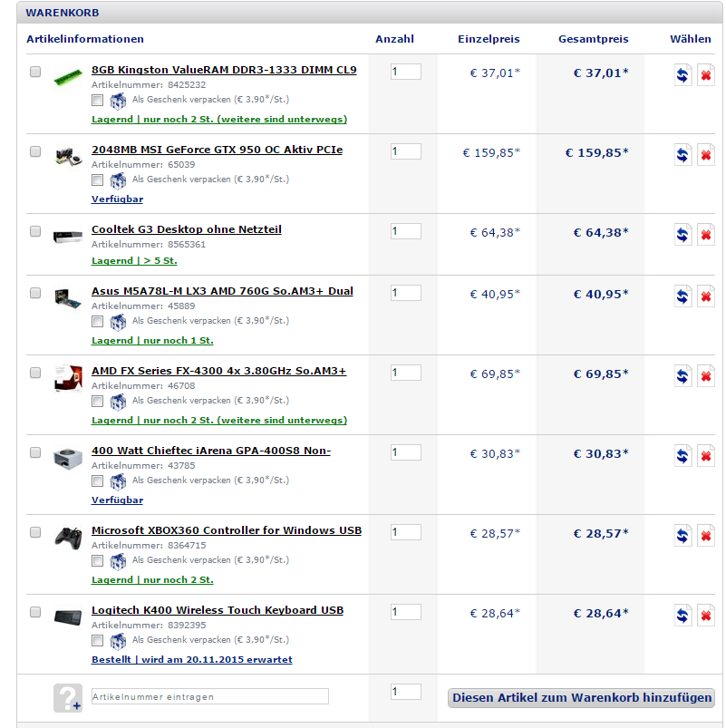Click 'Lagernd | > 5 St.' availability link

click(134, 261)
